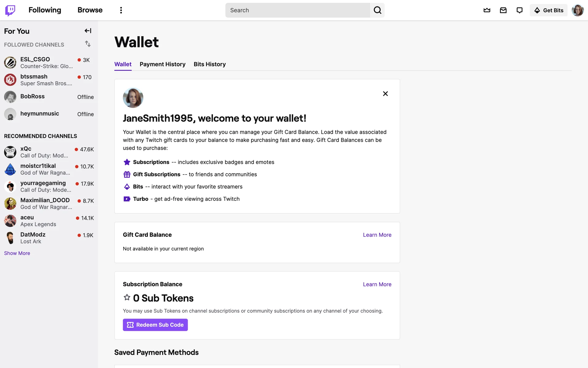Collapse the For You sidebar
Screen dimensions: 588x368
point(88,31)
